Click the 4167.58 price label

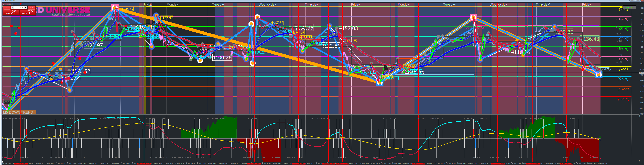277,23
